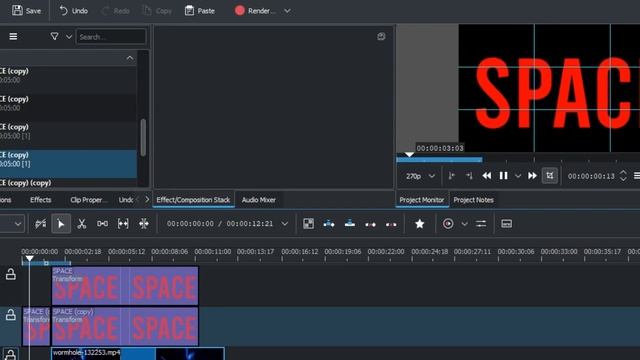Switch to the Effects tab
The width and height of the screenshot is (640, 360).
point(40,200)
